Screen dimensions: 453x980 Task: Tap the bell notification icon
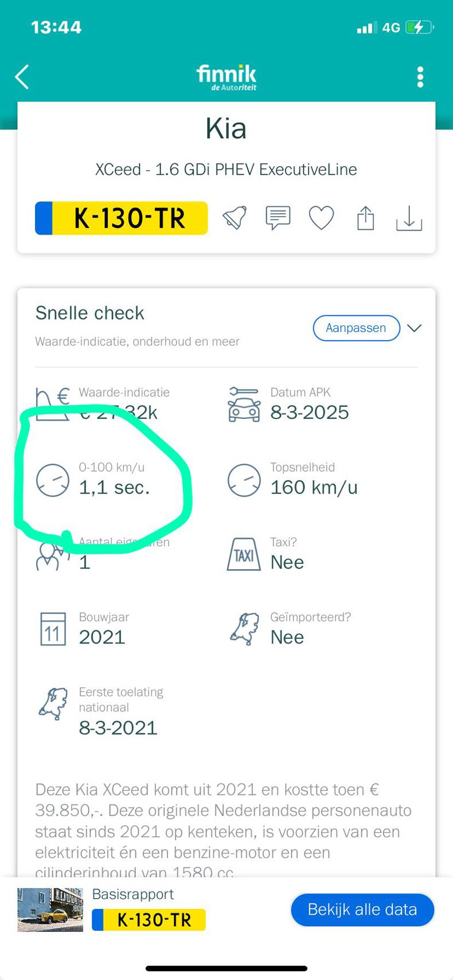tap(235, 218)
